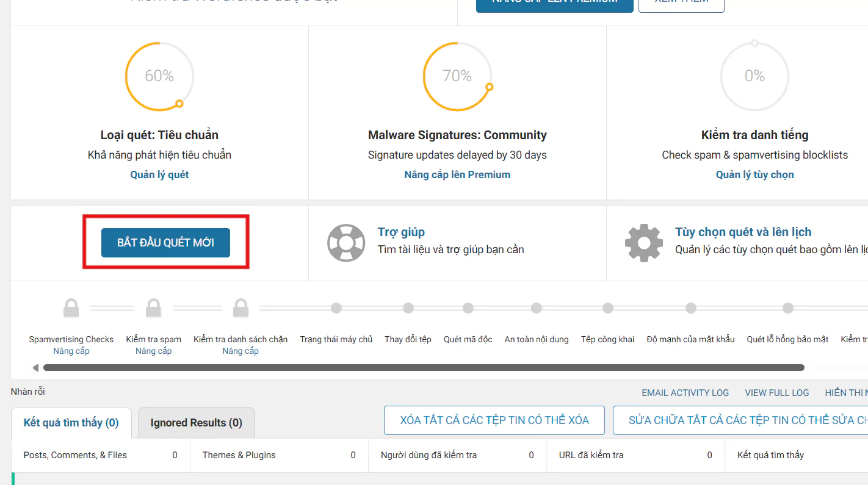Open the Quản lý quét link
The height and width of the screenshot is (485, 868).
[x=159, y=174]
